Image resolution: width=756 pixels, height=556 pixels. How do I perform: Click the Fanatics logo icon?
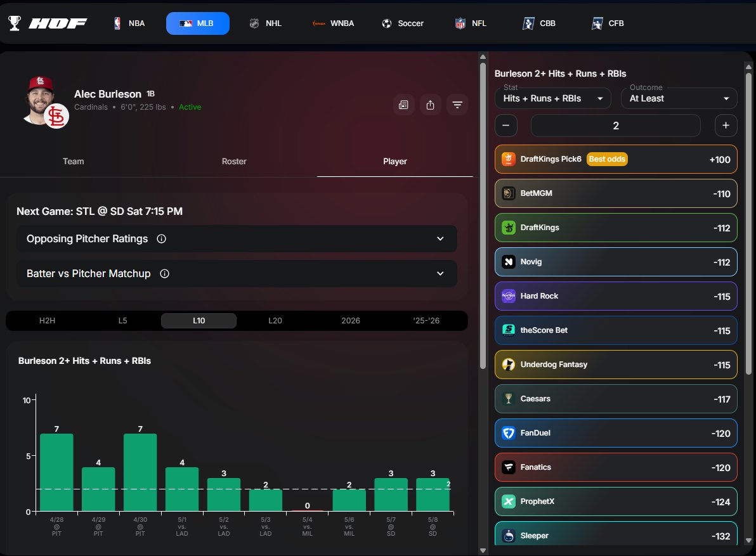509,467
